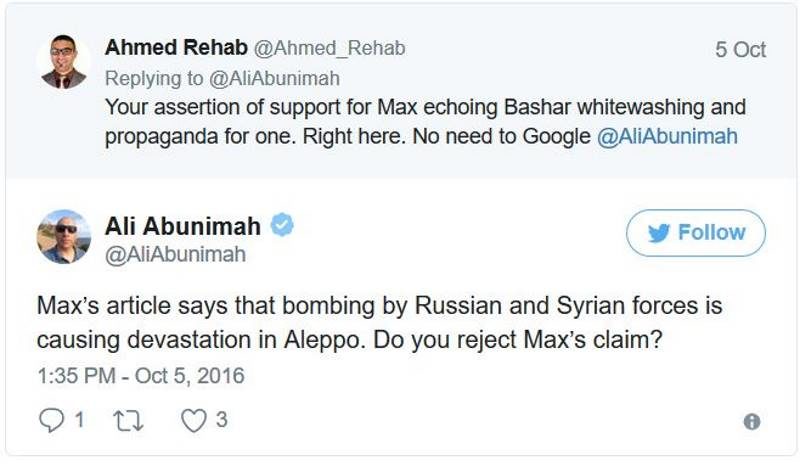Select the tweet text about Max's article
Viewport: 800px width, 466px height.
click(380, 323)
